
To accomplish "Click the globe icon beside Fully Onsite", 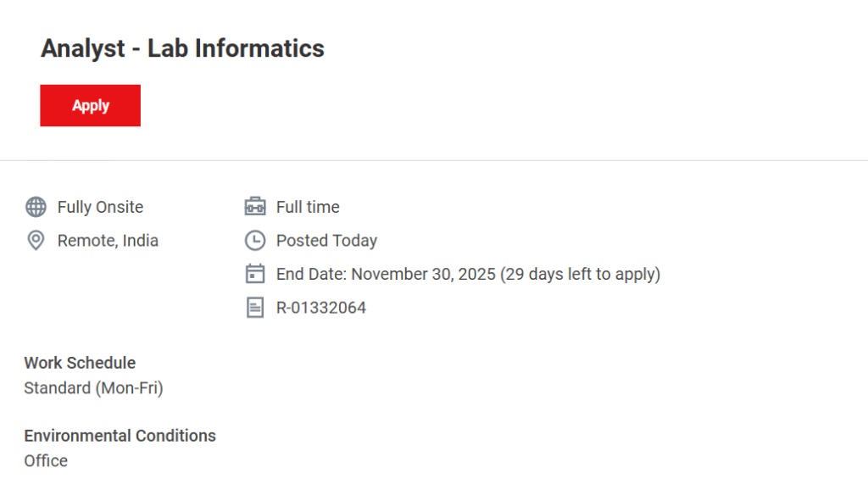I will click(36, 207).
